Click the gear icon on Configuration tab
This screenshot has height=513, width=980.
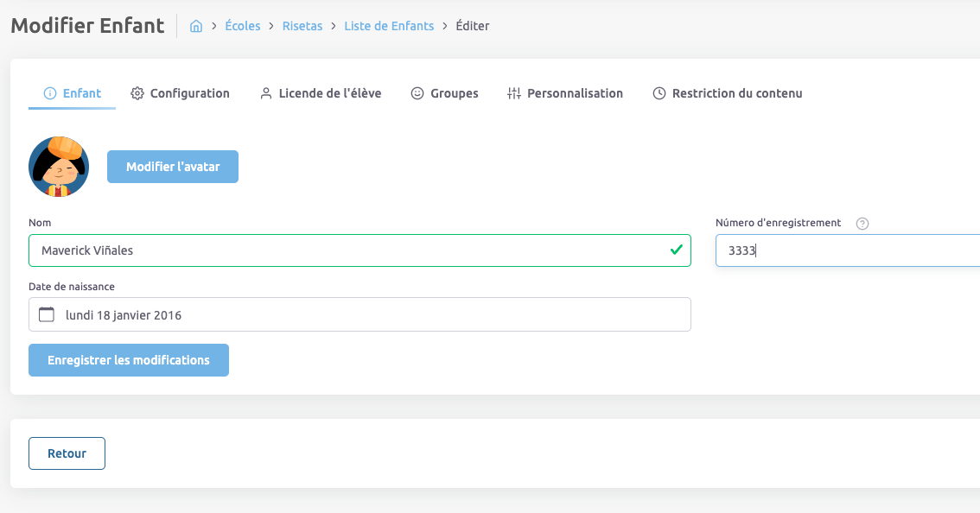[x=137, y=93]
